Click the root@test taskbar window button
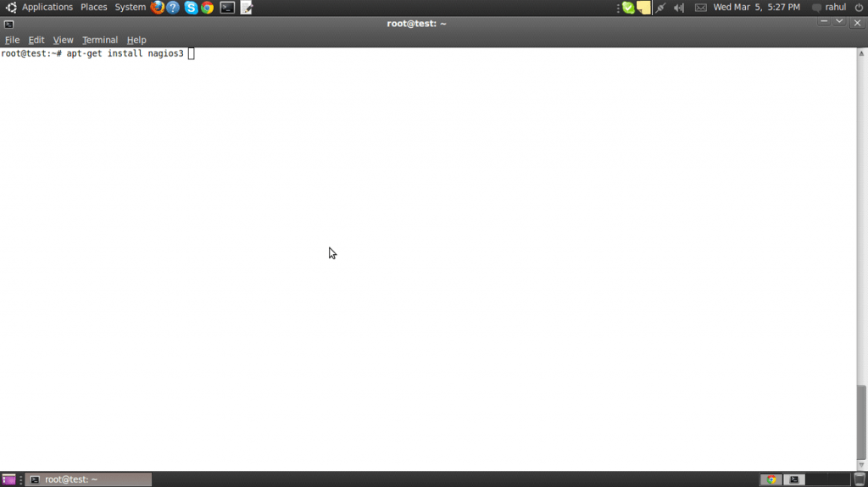Screen dimensions: 868x487 click(x=89, y=479)
